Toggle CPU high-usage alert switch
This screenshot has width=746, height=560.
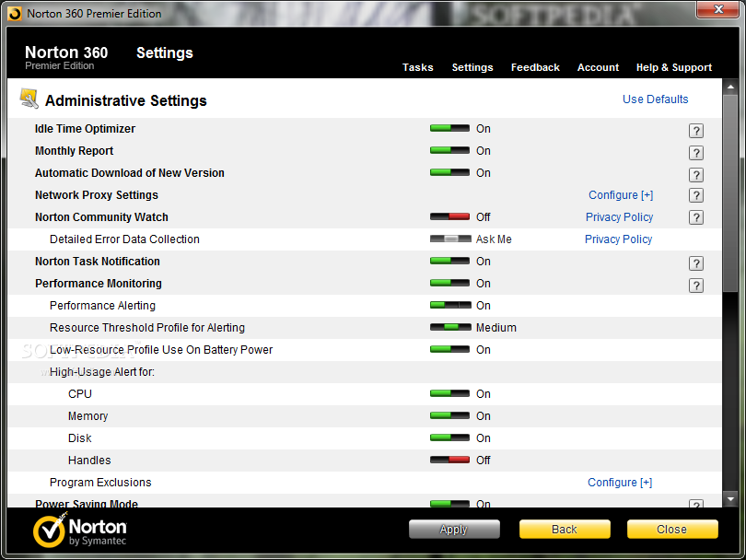[449, 394]
